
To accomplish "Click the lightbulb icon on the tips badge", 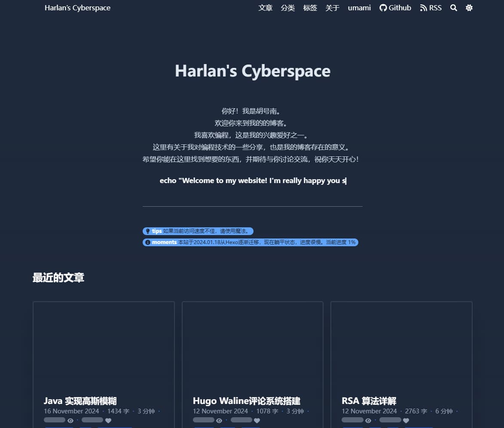I will [147, 231].
